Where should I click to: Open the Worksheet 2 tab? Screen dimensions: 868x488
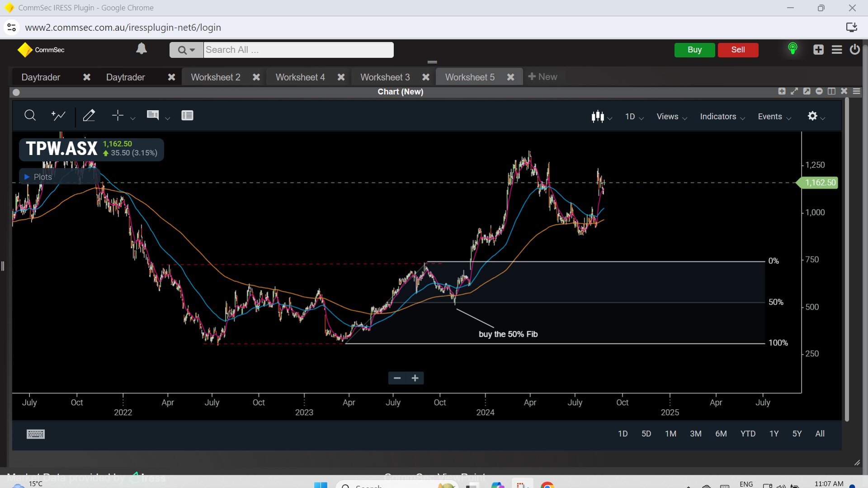click(x=216, y=77)
